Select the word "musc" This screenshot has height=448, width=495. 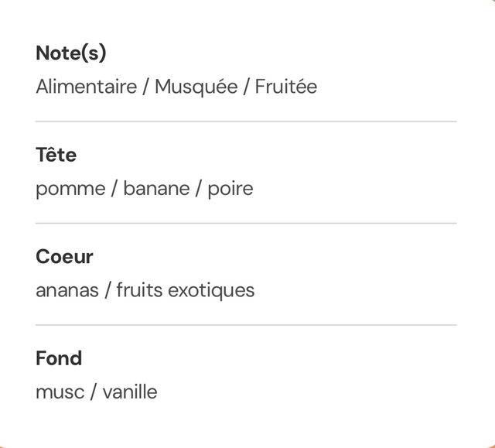point(60,392)
